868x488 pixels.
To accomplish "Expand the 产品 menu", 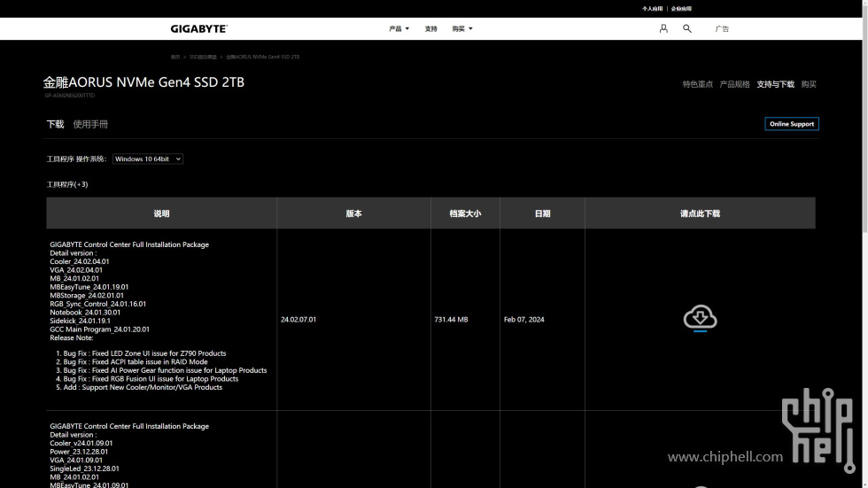I will coord(399,28).
